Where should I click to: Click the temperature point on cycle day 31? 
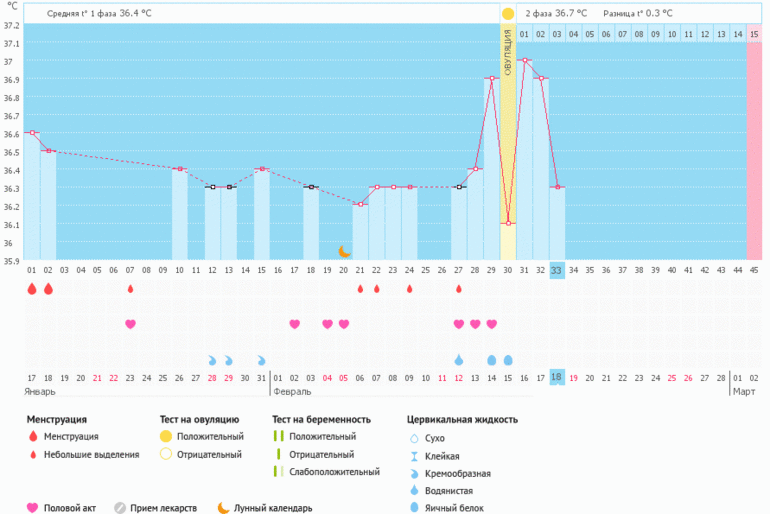pos(525,60)
